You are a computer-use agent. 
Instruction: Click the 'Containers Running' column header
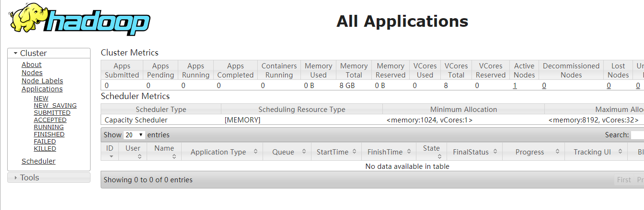tap(279, 70)
